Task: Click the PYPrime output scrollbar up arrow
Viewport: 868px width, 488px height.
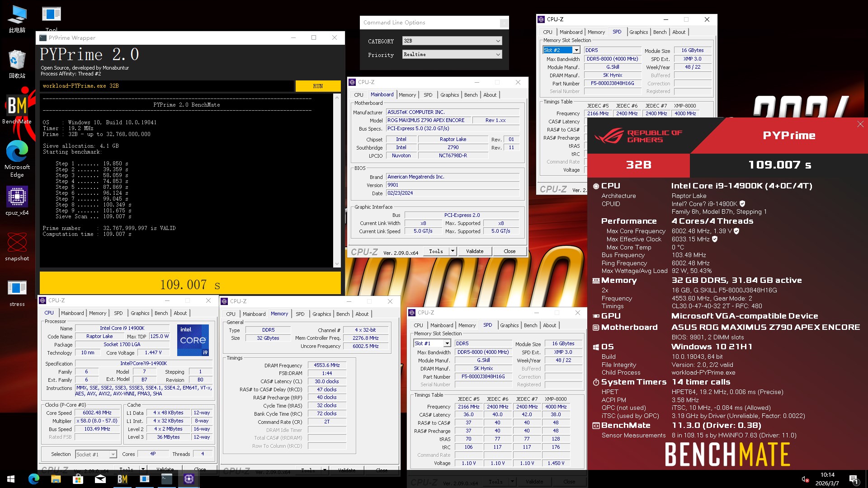Action: pos(337,98)
